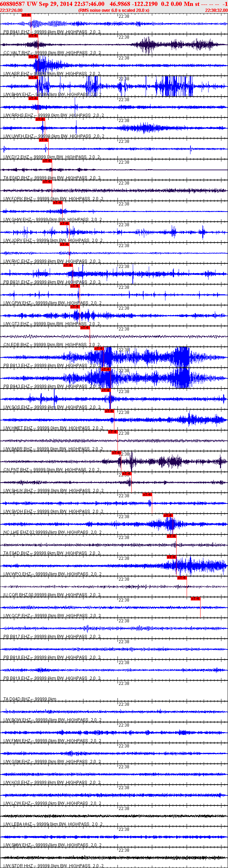
Task: Click the UW.RVC.EHZ station label
Action: (x=17, y=261)
